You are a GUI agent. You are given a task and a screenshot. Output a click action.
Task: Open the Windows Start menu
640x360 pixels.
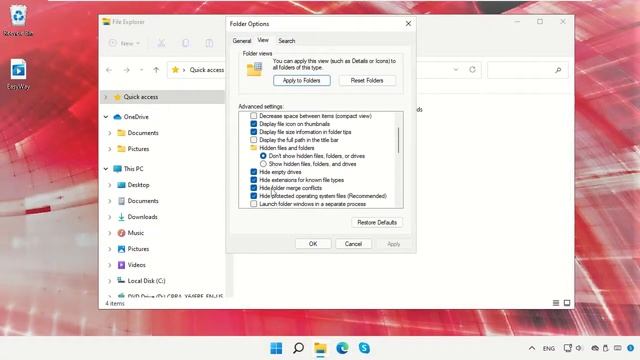[276, 348]
